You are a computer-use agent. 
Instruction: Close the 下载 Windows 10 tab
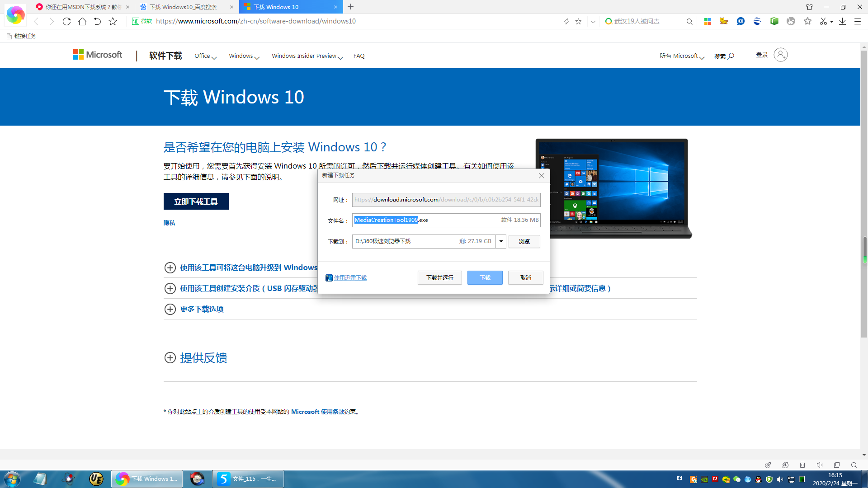(x=335, y=7)
